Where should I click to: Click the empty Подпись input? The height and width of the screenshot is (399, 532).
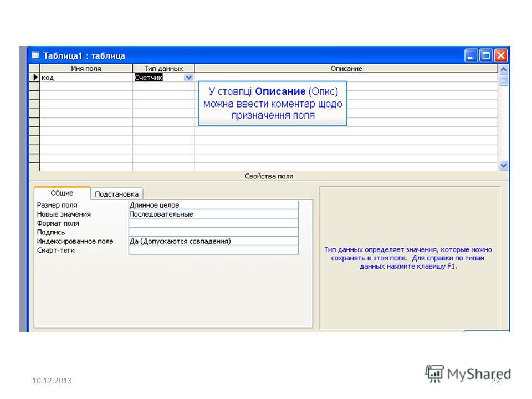point(213,232)
